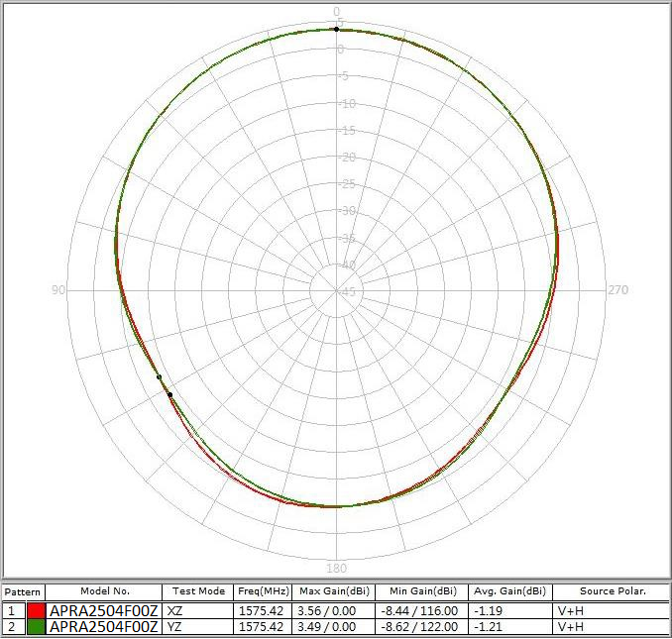Click the upper min gain marker at lower-left curve
This screenshot has width=672, height=639.
pyautogui.click(x=160, y=377)
